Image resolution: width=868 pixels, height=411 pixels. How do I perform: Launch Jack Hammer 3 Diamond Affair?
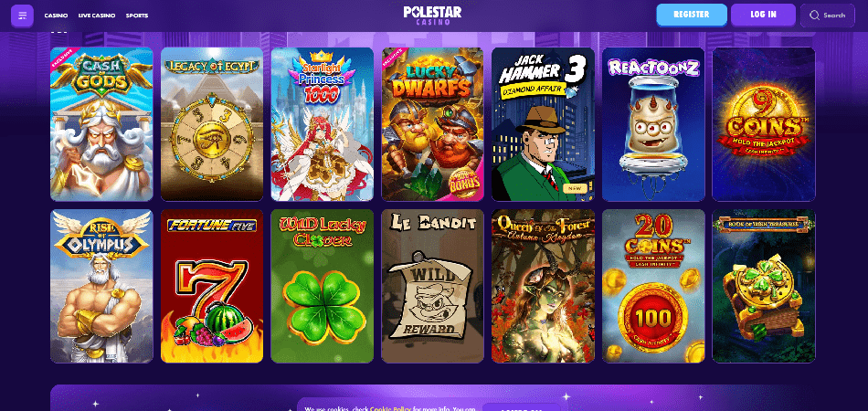click(543, 124)
